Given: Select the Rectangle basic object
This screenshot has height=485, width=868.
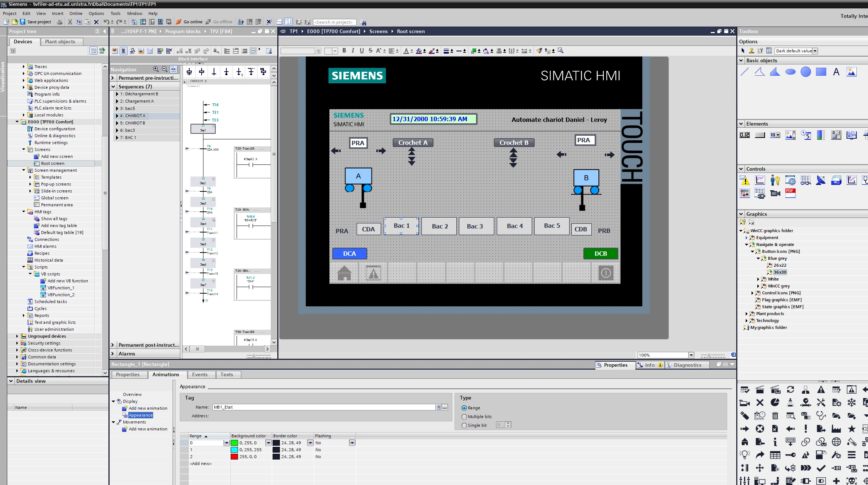Looking at the screenshot, I should (821, 72).
